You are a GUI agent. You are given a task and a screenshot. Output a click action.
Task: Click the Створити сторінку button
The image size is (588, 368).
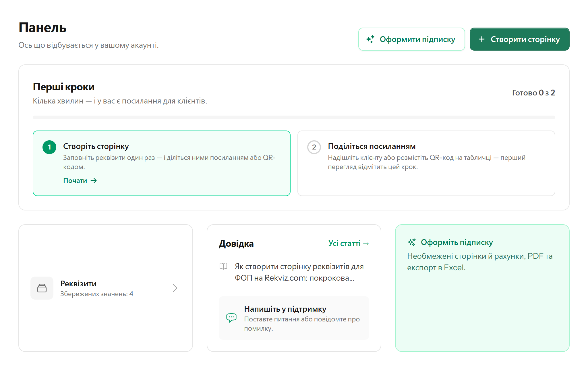point(519,39)
